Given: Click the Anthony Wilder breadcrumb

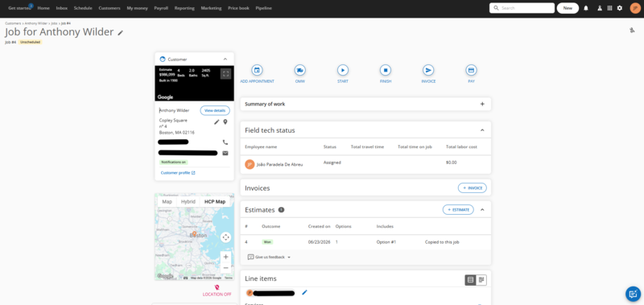Looking at the screenshot, I should coord(36,23).
